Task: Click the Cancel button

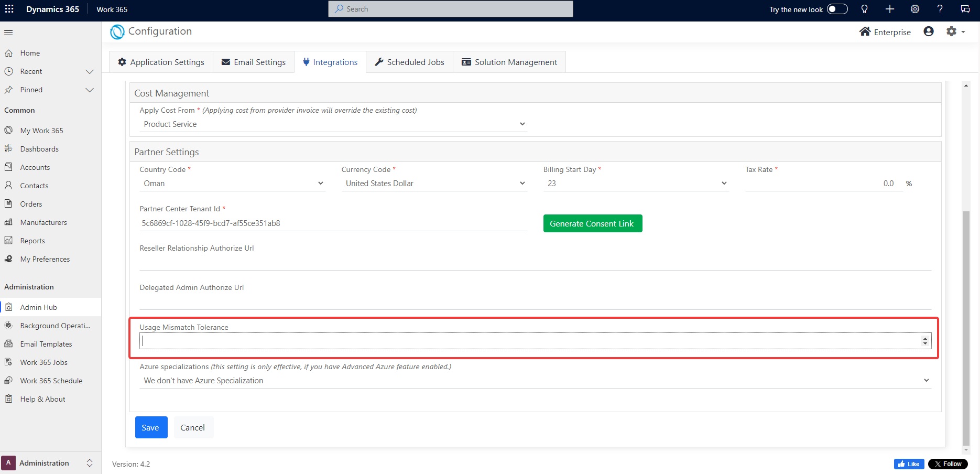Action: point(193,427)
